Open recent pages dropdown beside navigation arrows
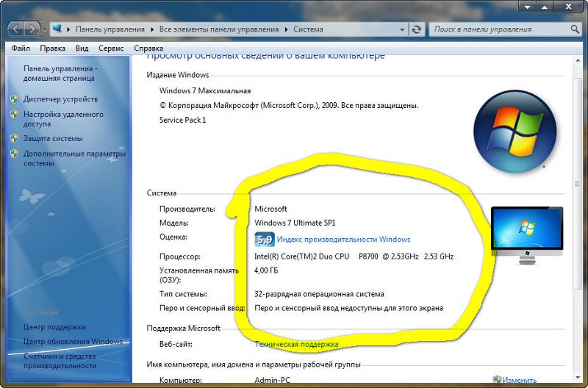This screenshot has width=588, height=388. click(x=45, y=29)
